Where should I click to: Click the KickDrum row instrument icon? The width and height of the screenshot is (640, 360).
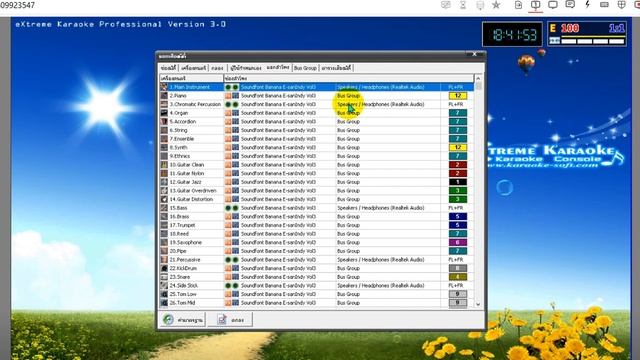point(164,268)
